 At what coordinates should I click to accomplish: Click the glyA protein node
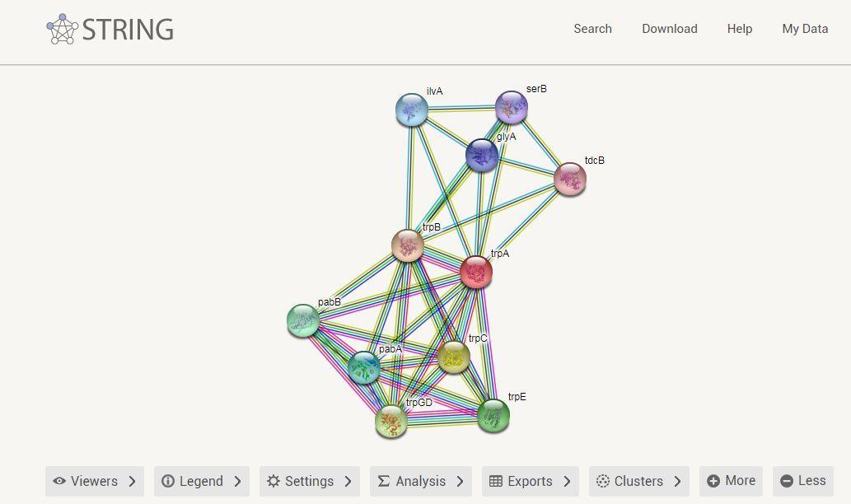tap(482, 155)
